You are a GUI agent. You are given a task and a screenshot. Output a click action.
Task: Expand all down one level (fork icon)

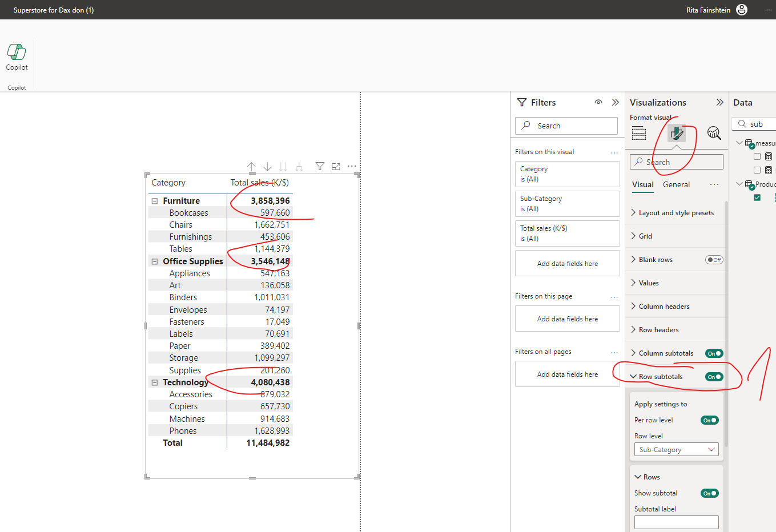click(x=299, y=167)
